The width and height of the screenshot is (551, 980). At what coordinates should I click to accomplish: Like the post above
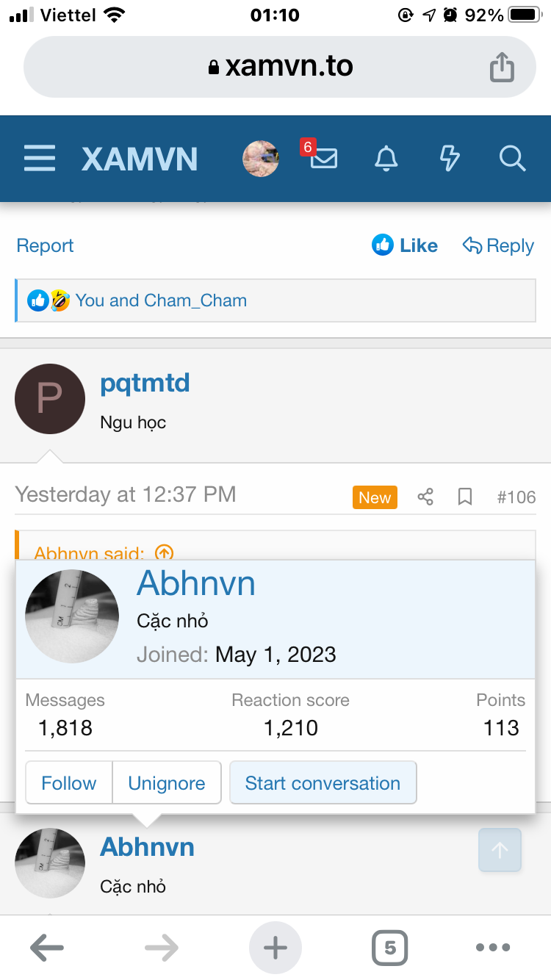tap(405, 245)
